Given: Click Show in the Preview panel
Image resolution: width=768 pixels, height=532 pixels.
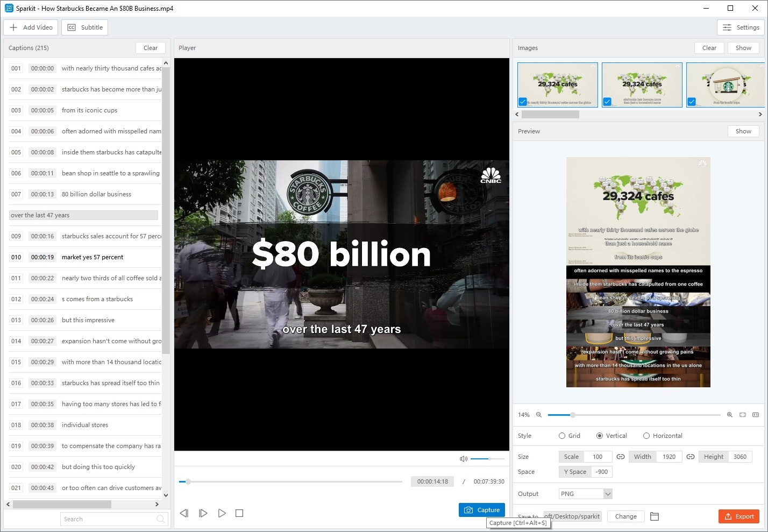Looking at the screenshot, I should [x=743, y=131].
